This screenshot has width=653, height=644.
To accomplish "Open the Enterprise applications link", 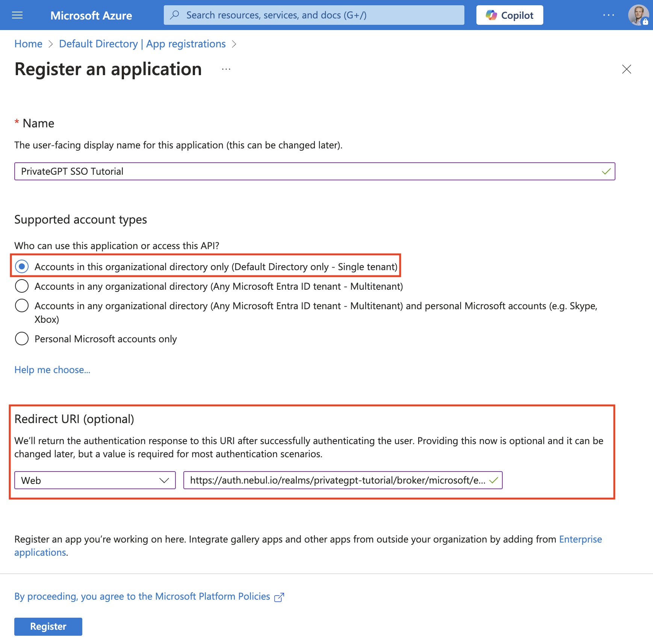I will 580,539.
